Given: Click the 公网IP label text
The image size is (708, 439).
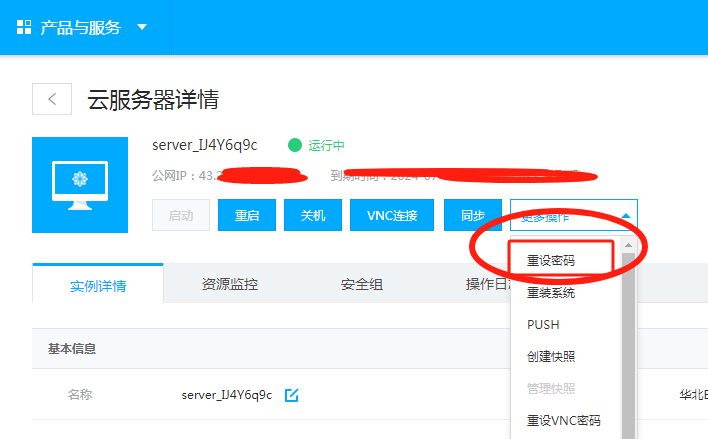Looking at the screenshot, I should point(172,175).
